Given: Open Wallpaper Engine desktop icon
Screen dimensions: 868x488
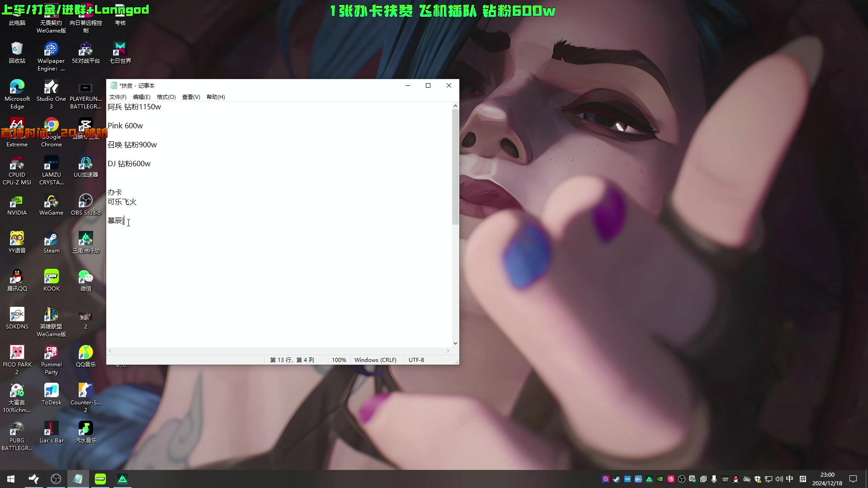Looking at the screenshot, I should coord(51,56).
